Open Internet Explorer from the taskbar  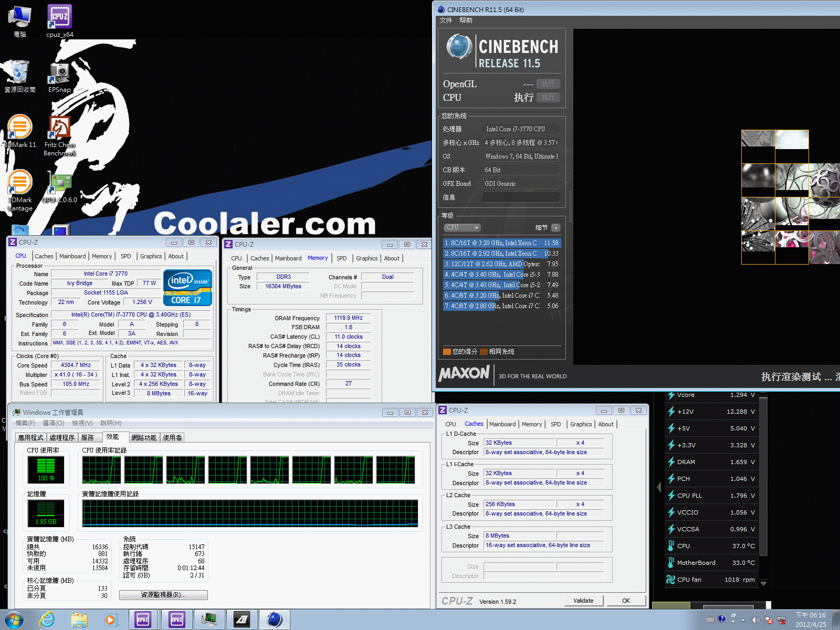47,620
